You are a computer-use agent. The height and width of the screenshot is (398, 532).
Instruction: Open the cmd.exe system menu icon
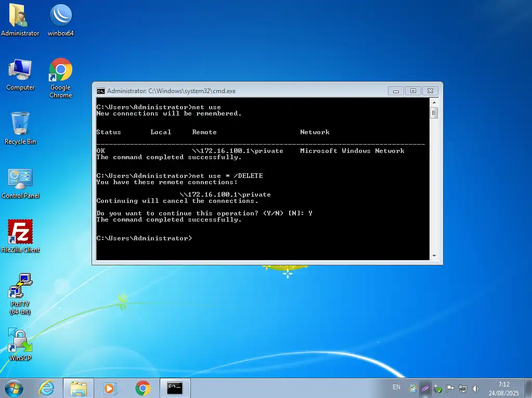(x=101, y=91)
